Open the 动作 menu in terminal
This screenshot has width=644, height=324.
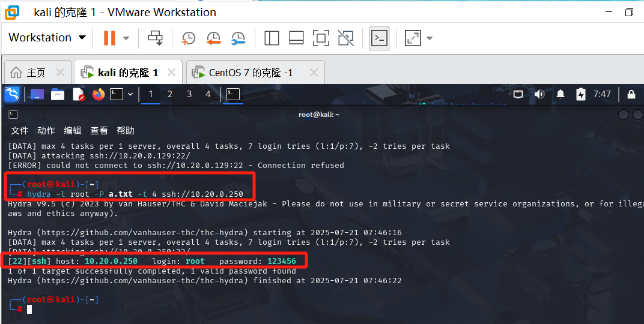(46, 130)
